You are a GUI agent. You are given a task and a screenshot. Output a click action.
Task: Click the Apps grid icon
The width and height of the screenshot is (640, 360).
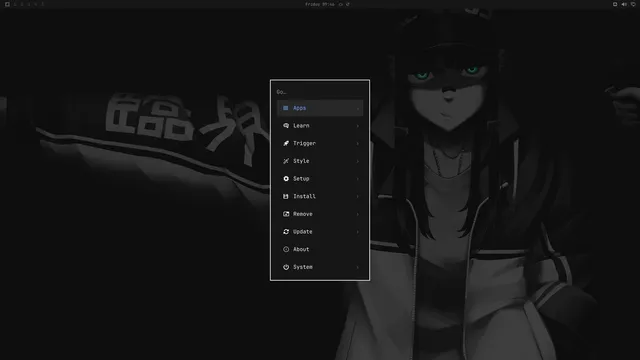(x=286, y=108)
